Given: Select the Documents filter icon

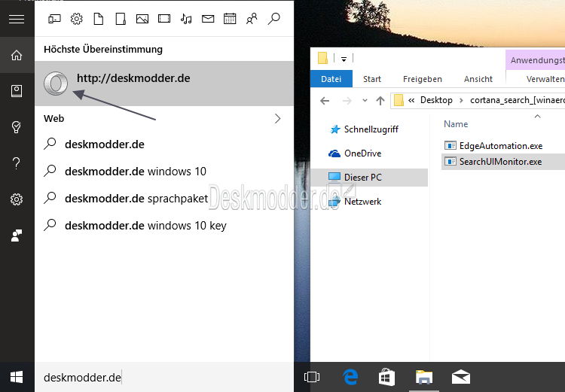Looking at the screenshot, I should point(99,19).
